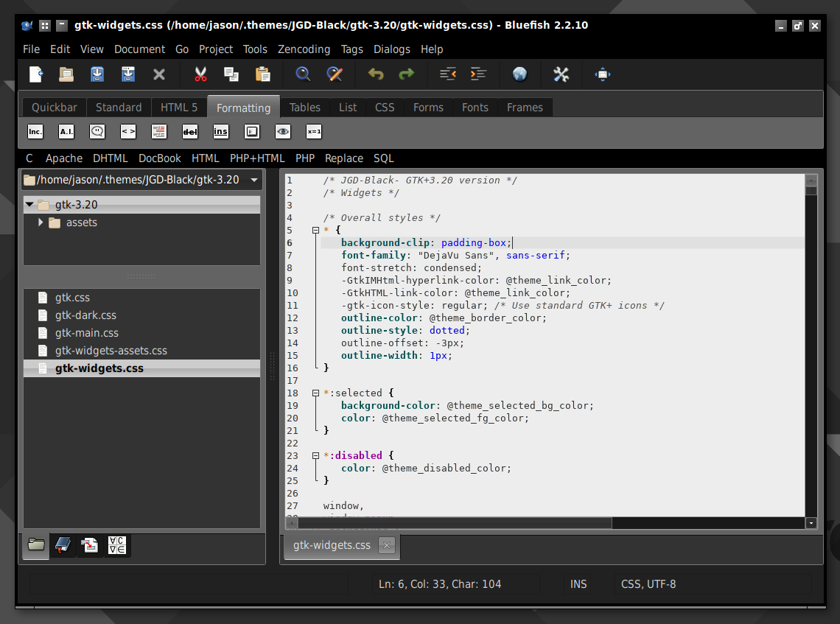The height and width of the screenshot is (624, 840).
Task: Open the Zencoding menu
Action: pos(304,49)
